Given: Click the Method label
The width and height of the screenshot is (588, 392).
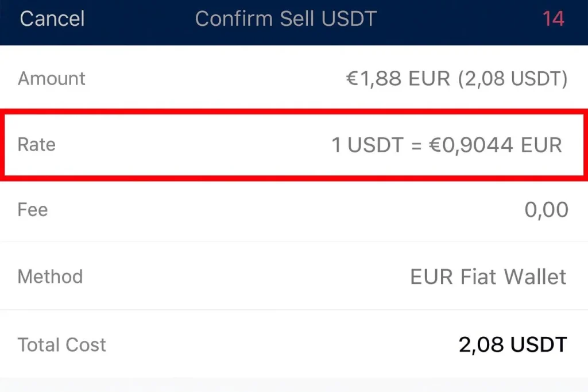Looking at the screenshot, I should click(50, 276).
